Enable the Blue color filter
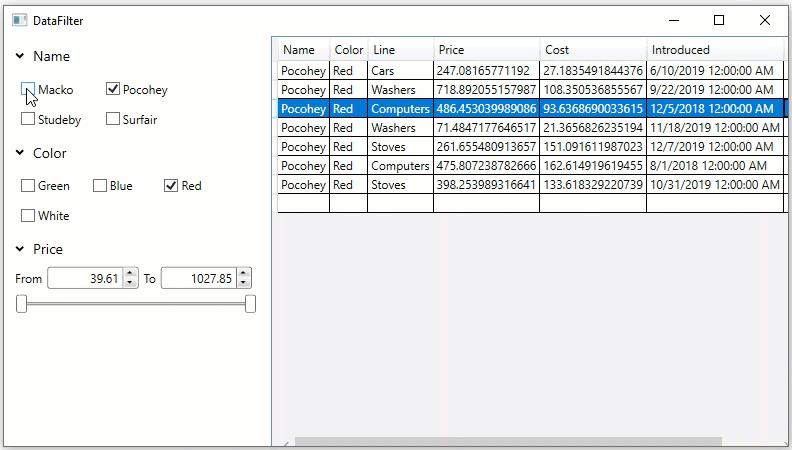Viewport: 792px width, 450px height. (100, 186)
